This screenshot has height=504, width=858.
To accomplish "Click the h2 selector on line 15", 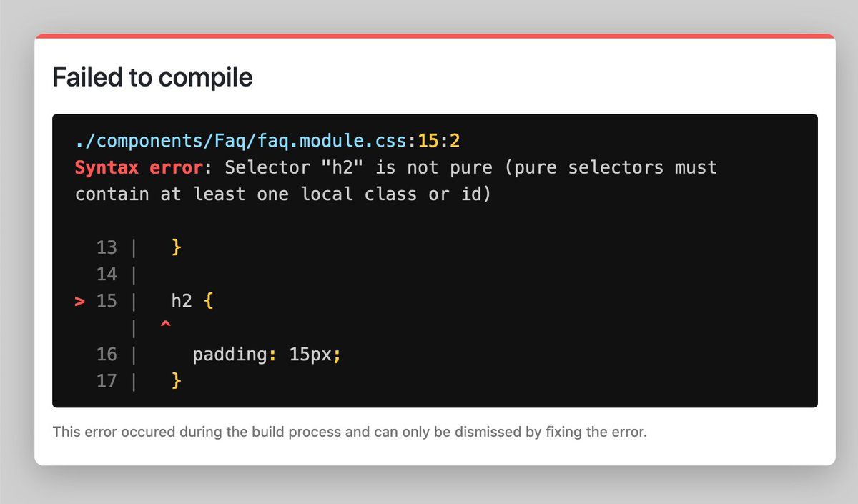I will [182, 301].
